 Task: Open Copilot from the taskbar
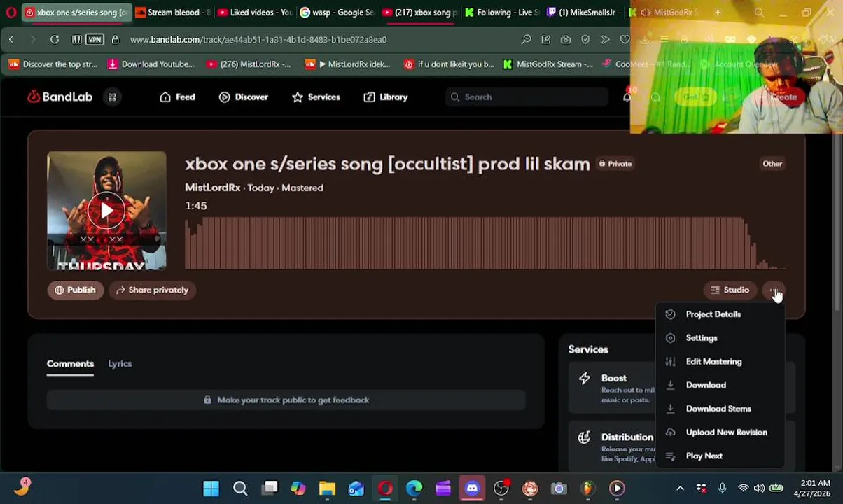pos(298,488)
